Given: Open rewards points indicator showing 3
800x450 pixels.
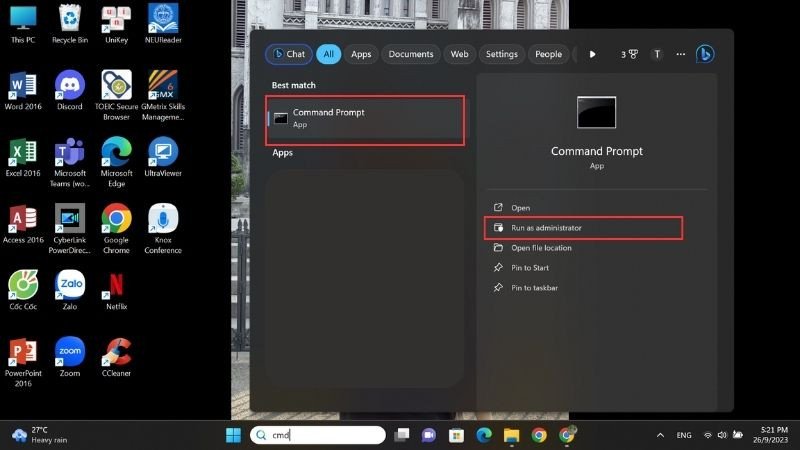Looking at the screenshot, I should [629, 54].
